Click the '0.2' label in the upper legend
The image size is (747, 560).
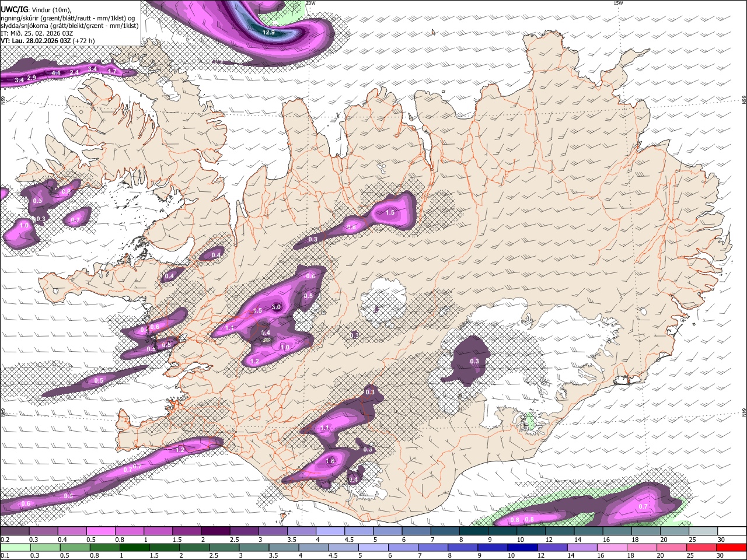coord(4,540)
